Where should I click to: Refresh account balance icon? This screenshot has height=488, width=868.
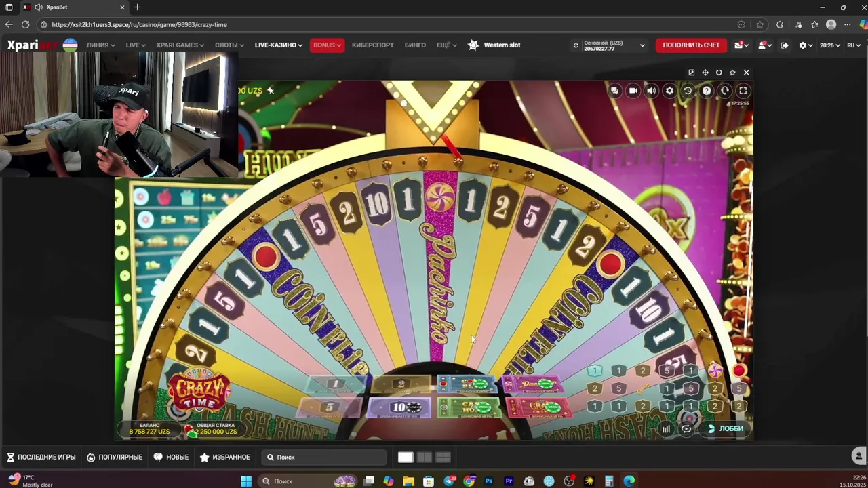tap(576, 45)
